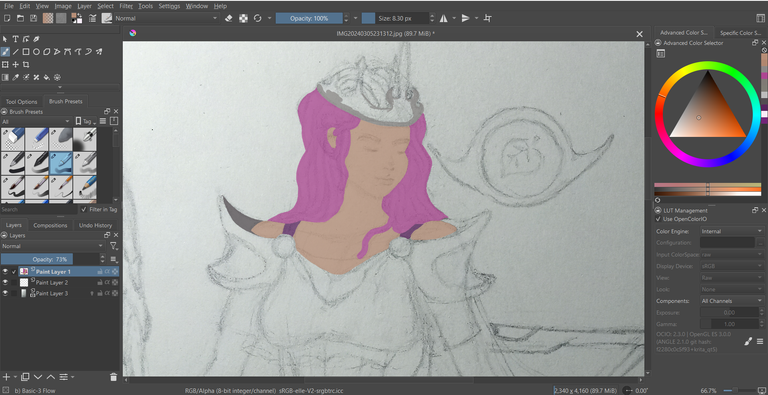
Task: Click the Open file icon
Action: 20,18
